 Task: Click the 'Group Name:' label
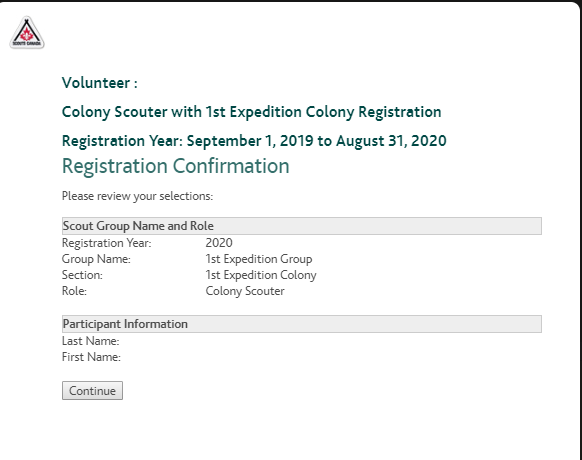click(96, 259)
